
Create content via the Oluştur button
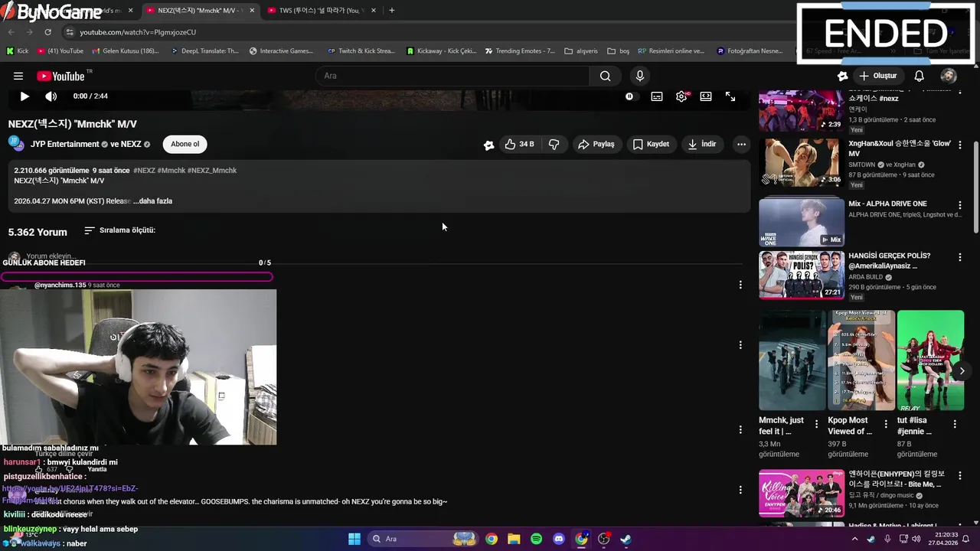coord(877,76)
